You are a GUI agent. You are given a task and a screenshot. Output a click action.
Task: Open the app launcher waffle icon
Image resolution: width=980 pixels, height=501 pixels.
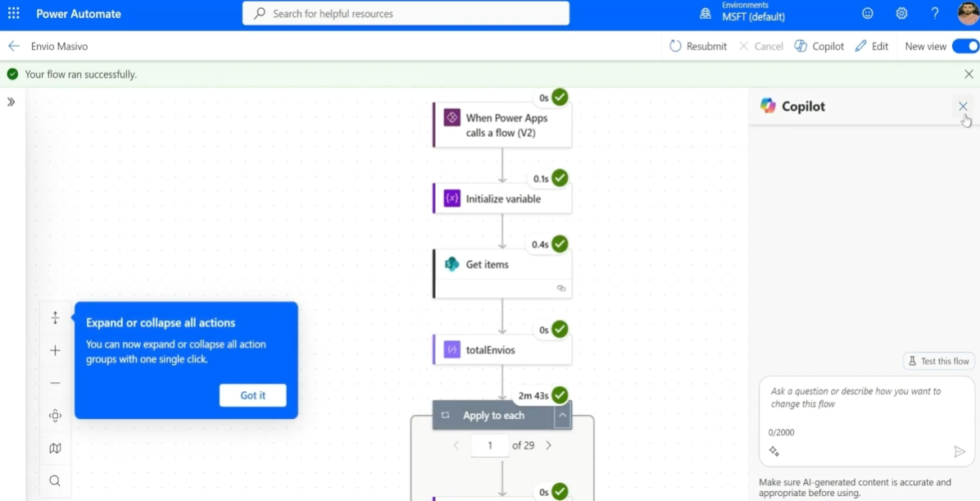[14, 14]
